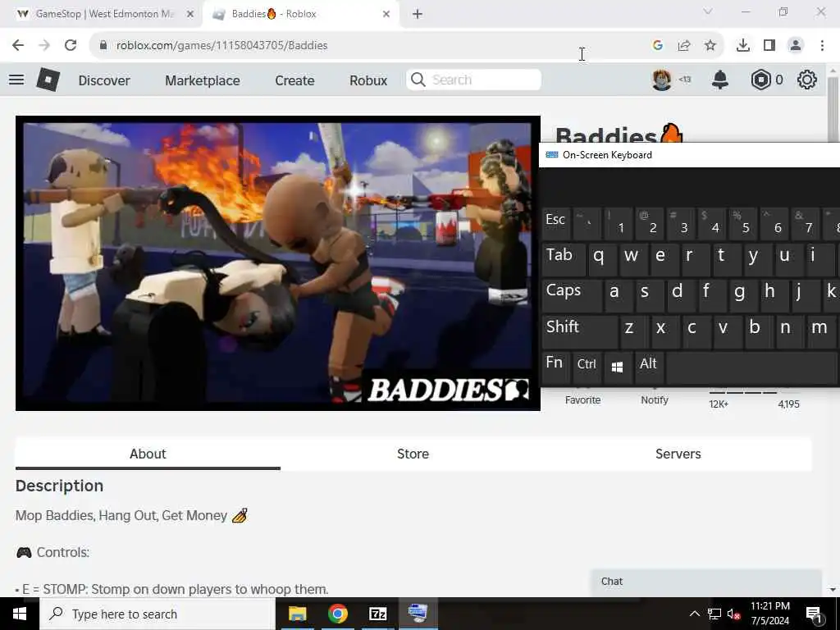Open the Robux page
The height and width of the screenshot is (630, 840).
pyautogui.click(x=368, y=80)
